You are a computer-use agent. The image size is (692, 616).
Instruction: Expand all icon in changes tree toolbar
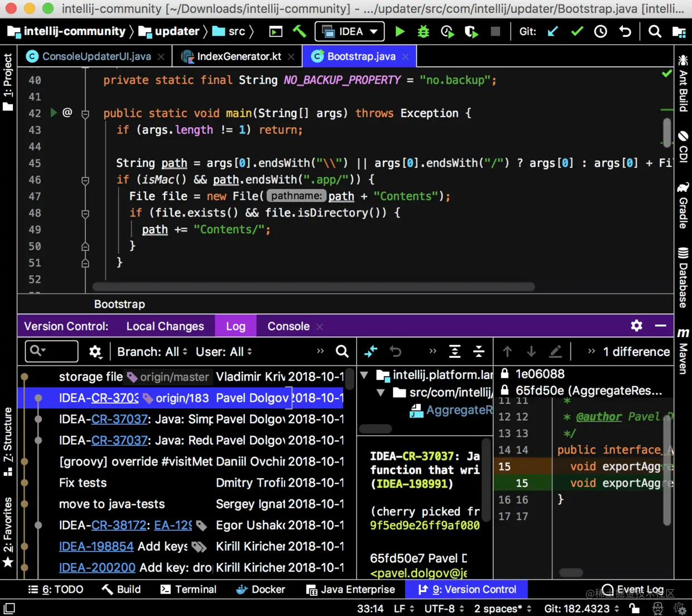point(455,351)
